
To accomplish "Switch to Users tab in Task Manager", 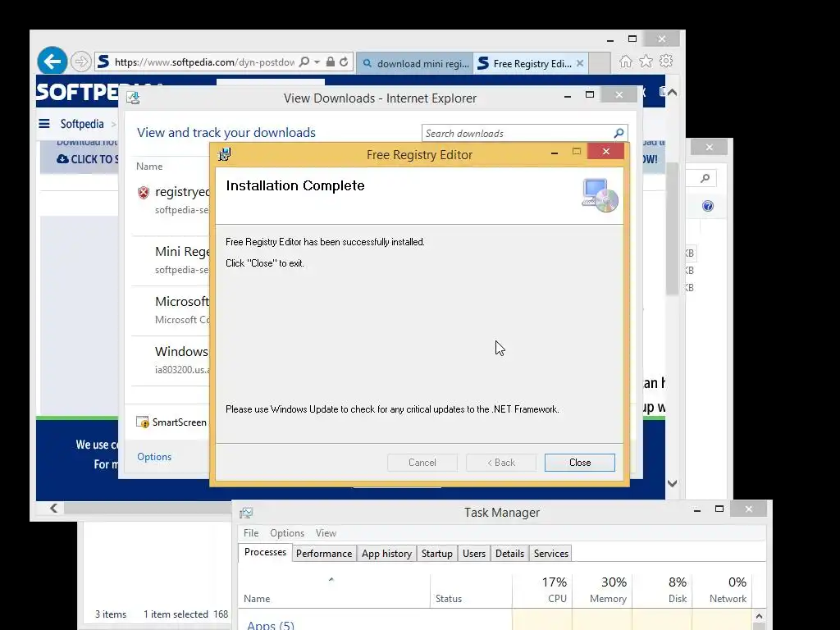I will click(x=474, y=554).
